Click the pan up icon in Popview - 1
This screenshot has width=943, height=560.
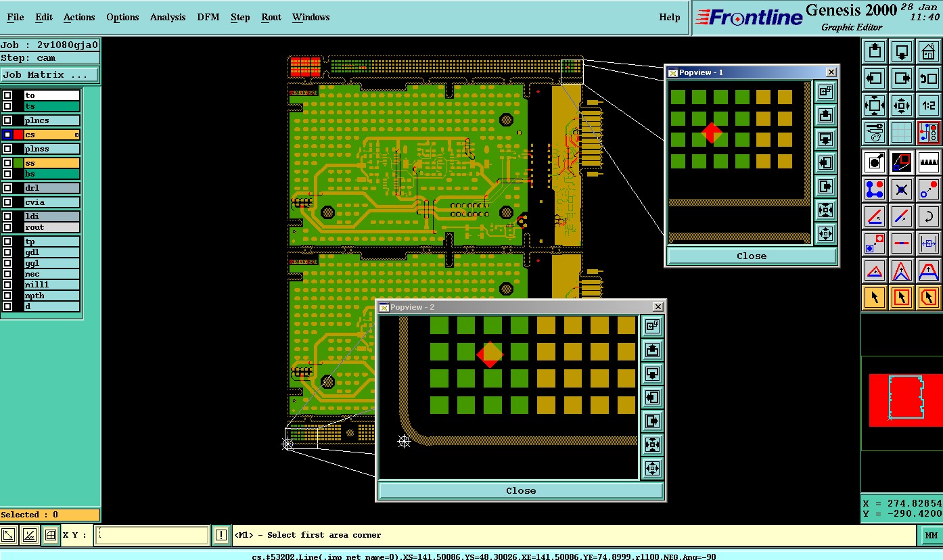(825, 115)
